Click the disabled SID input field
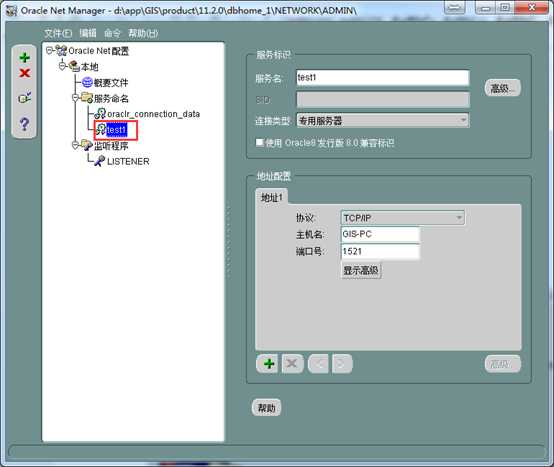 pyautogui.click(x=383, y=100)
